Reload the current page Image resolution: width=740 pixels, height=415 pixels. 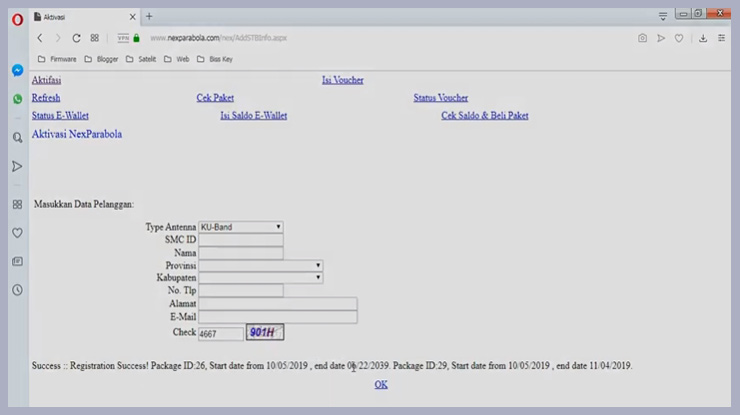76,38
